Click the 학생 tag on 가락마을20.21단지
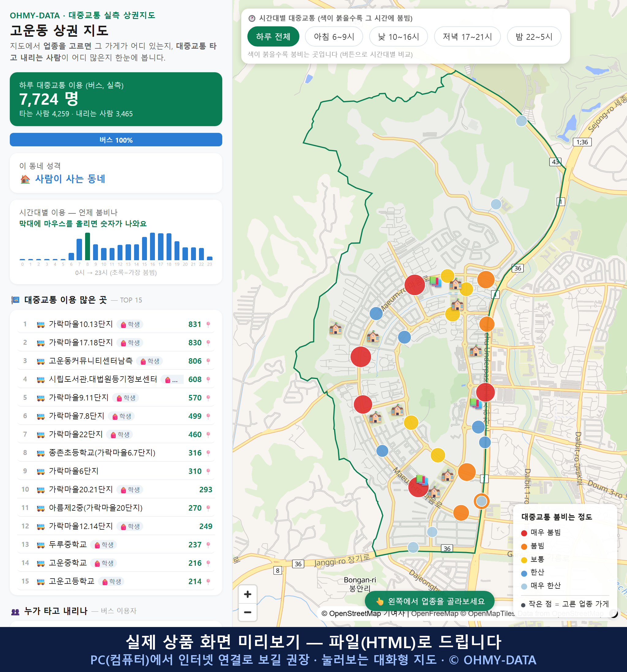Image resolution: width=627 pixels, height=672 pixels. pos(130,490)
